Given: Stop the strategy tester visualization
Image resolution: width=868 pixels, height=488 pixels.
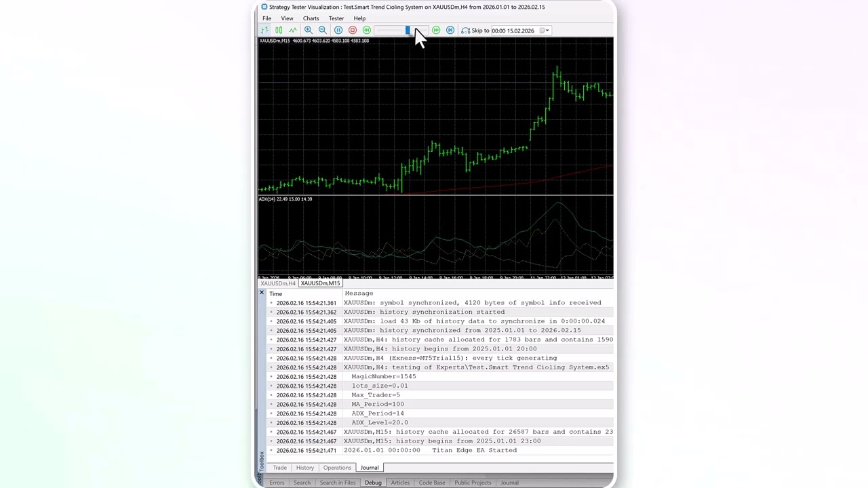Looking at the screenshot, I should pyautogui.click(x=353, y=30).
